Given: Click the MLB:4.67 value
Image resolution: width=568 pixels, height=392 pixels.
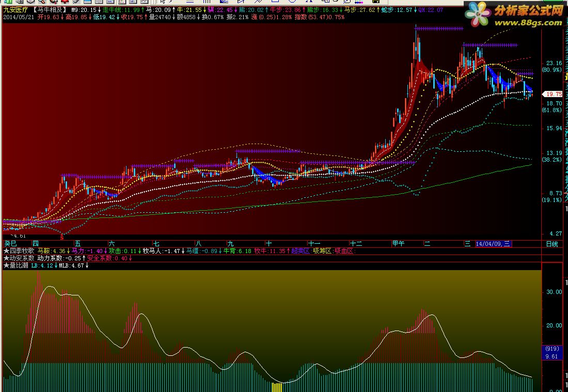Looking at the screenshot, I should click(x=71, y=265).
